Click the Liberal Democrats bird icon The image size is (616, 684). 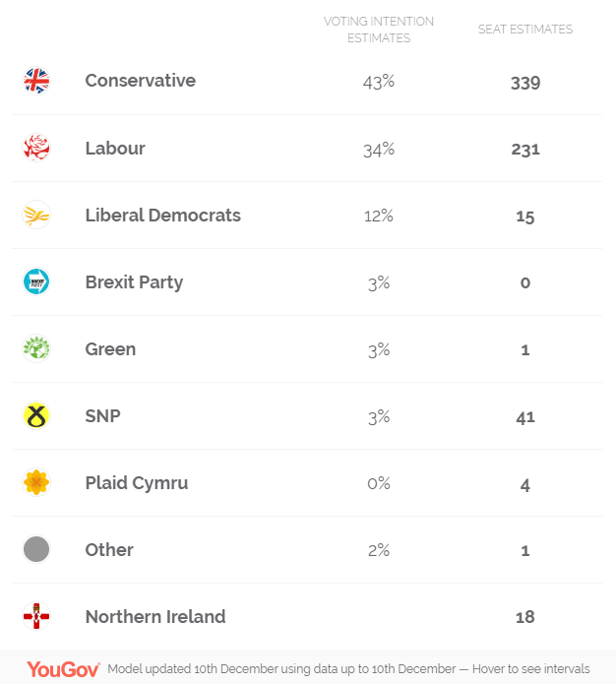pos(36,215)
